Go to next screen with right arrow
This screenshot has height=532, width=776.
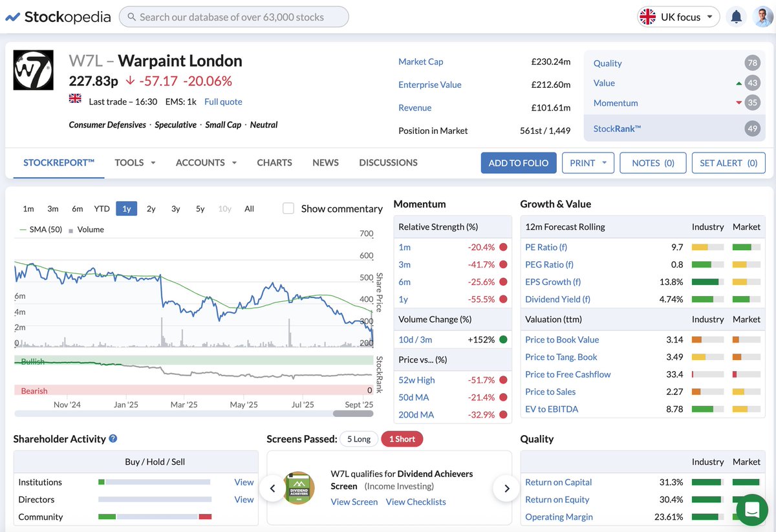[506, 489]
